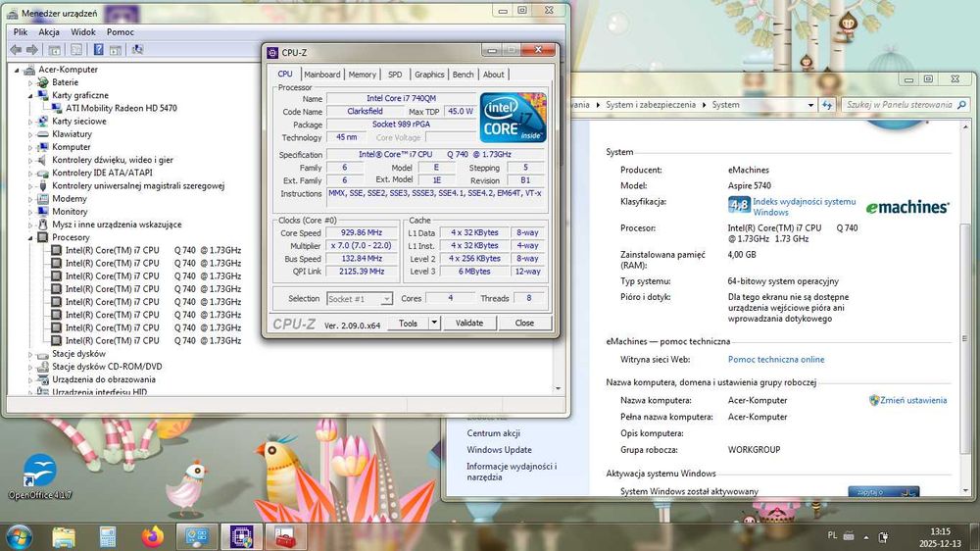The height and width of the screenshot is (551, 980).
Task: Open the Tools dropdown arrow in CPU-Z
Action: [x=434, y=323]
